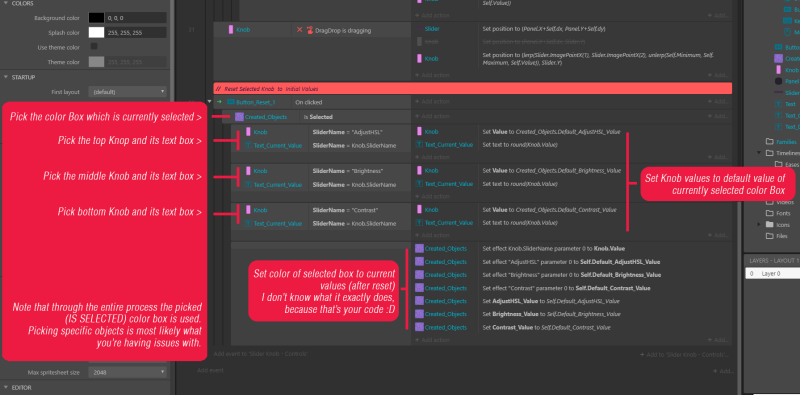
Task: Open the black Background color swatch
Action: [x=96, y=17]
